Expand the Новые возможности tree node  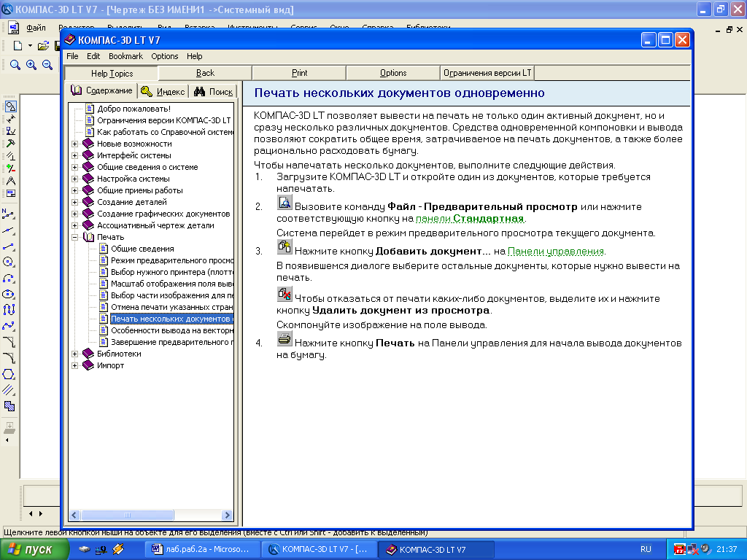point(75,144)
